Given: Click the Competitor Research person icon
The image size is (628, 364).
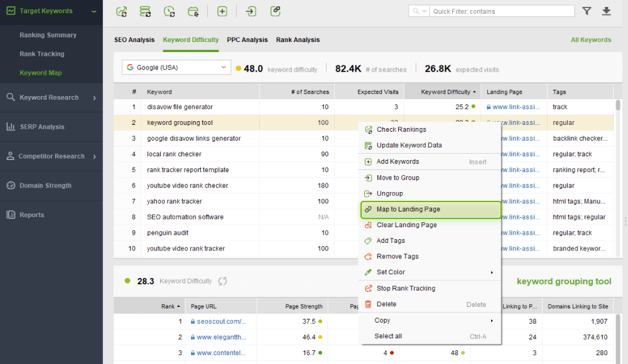Looking at the screenshot, I should (11, 156).
